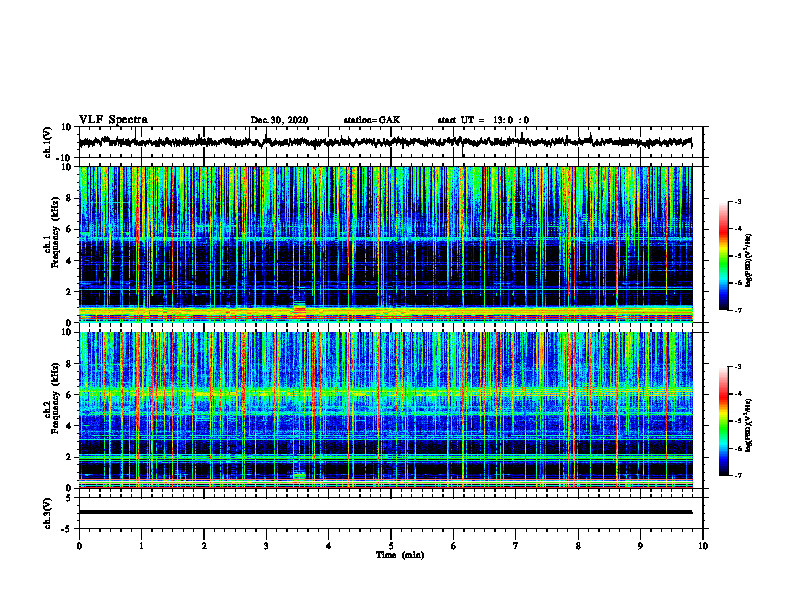Click the ch.1 voltage waveform trace
The image size is (792, 612).
(x=385, y=142)
